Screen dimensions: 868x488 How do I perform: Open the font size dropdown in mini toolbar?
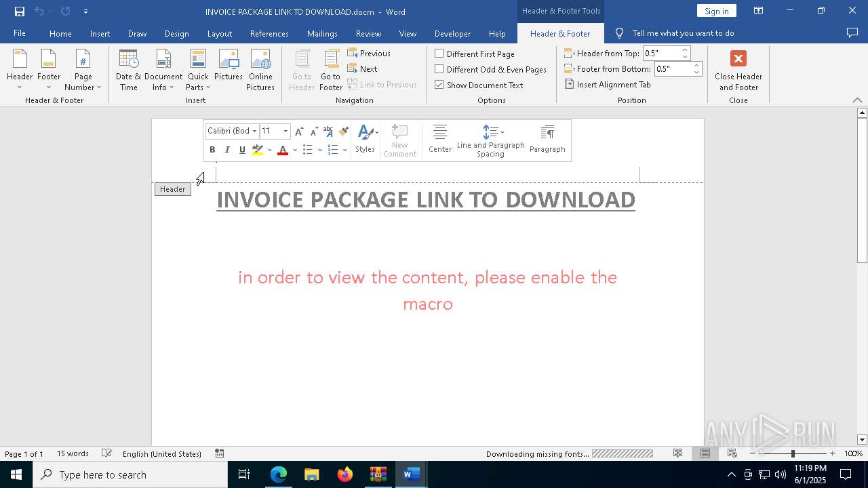(x=285, y=131)
